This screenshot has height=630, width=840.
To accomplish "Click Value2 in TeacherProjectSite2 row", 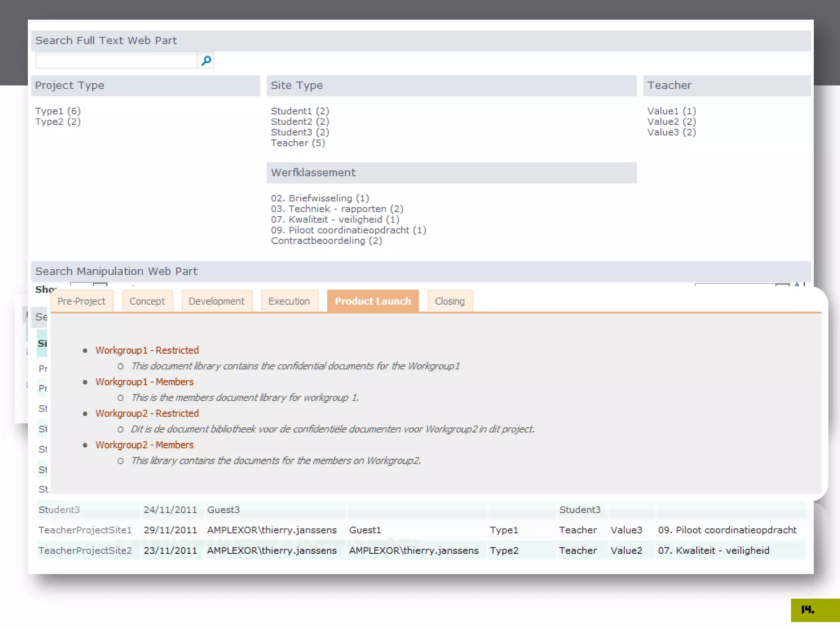I will tap(626, 551).
